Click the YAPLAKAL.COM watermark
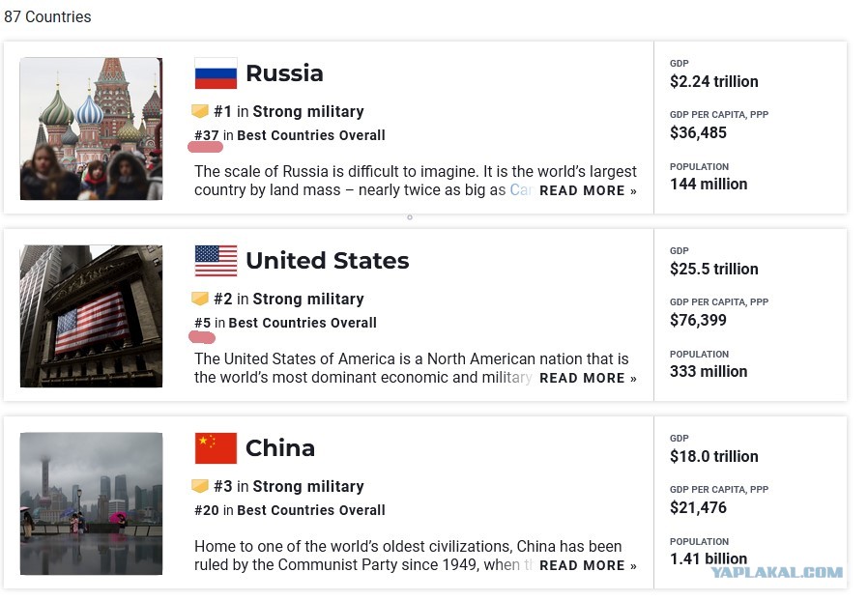The width and height of the screenshot is (868, 601). (777, 572)
